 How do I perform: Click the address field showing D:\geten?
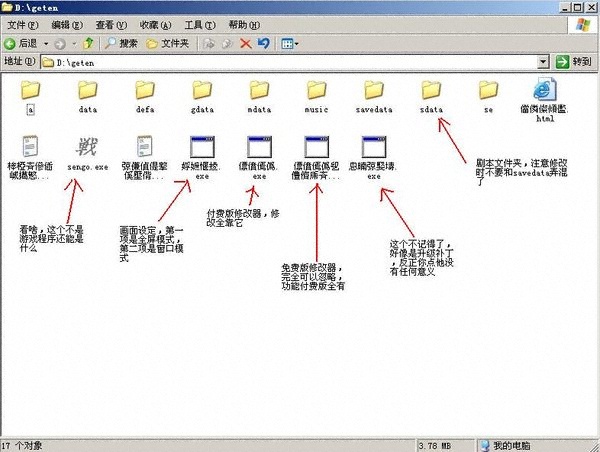[x=280, y=62]
